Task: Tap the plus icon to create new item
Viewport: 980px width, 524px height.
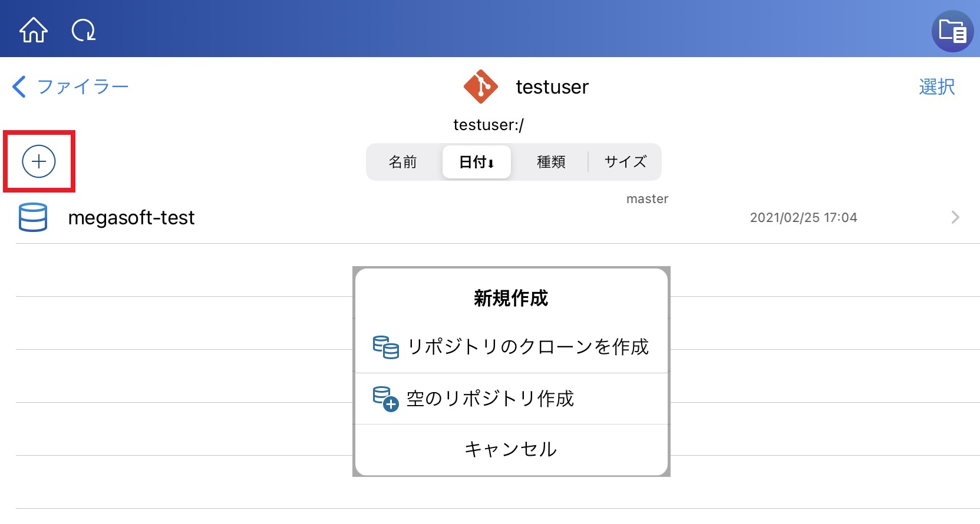Action: click(38, 161)
